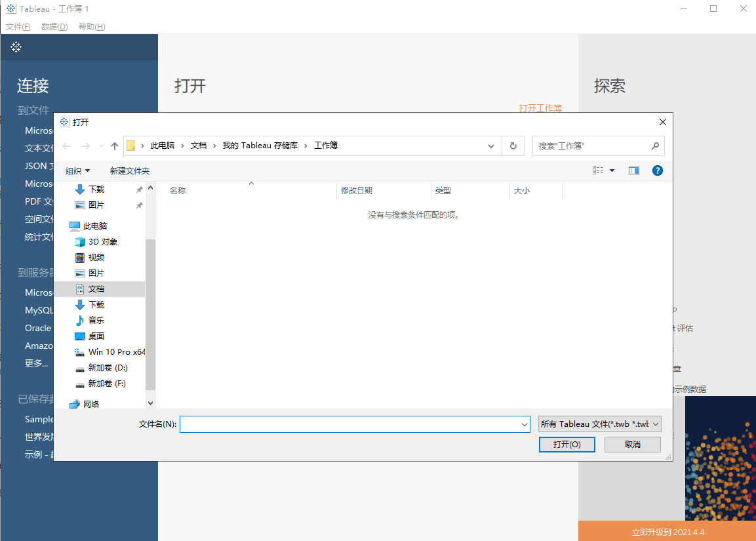
Task: Open 3D 对象 folder
Action: (x=103, y=242)
